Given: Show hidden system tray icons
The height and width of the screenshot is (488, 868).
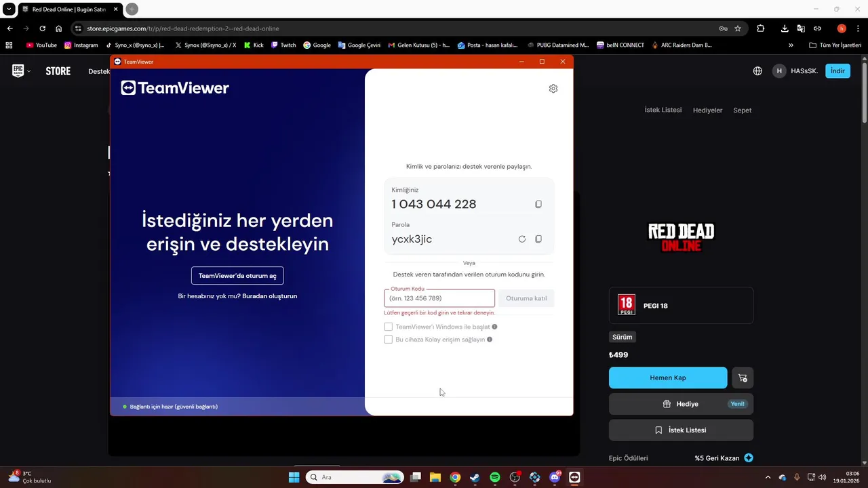Looking at the screenshot, I should pos(768,477).
